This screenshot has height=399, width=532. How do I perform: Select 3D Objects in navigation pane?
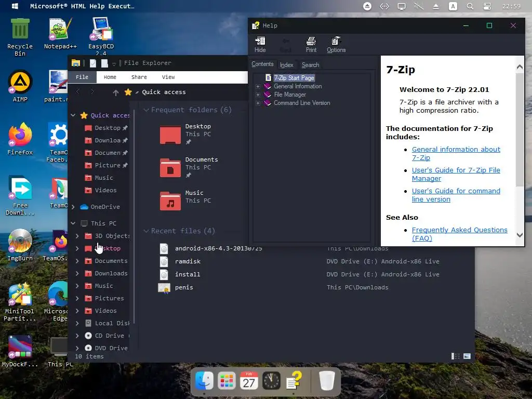point(112,236)
